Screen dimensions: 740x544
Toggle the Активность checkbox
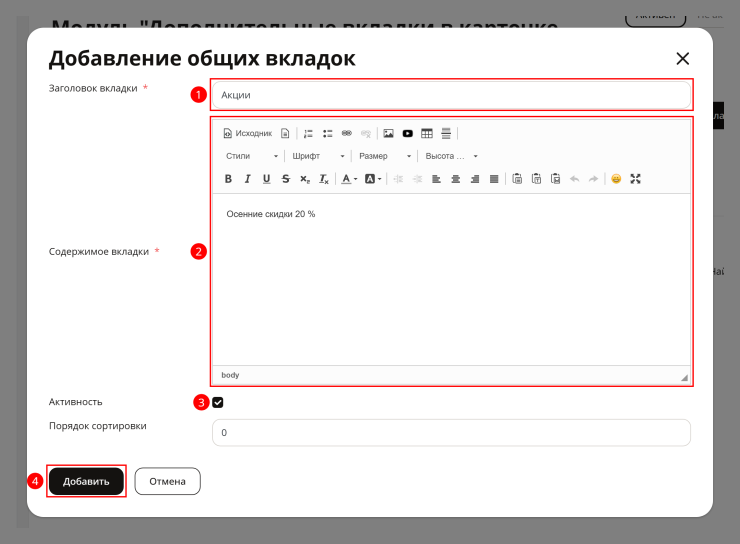pyautogui.click(x=218, y=402)
